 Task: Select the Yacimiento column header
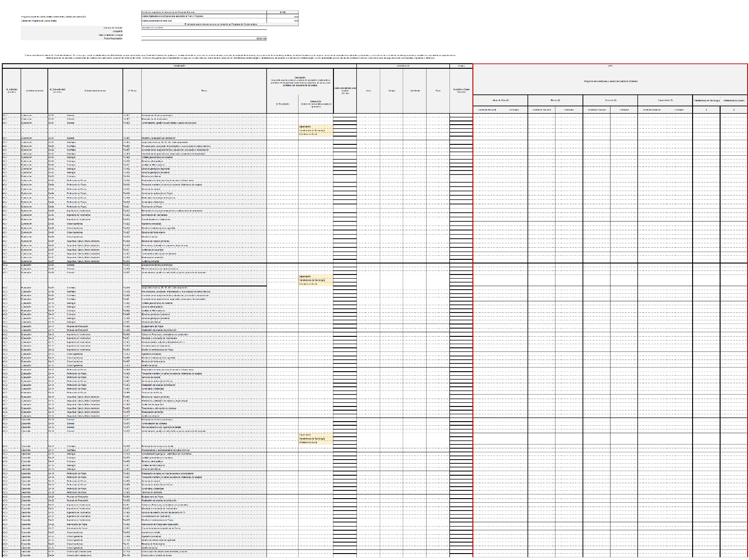[x=415, y=91]
